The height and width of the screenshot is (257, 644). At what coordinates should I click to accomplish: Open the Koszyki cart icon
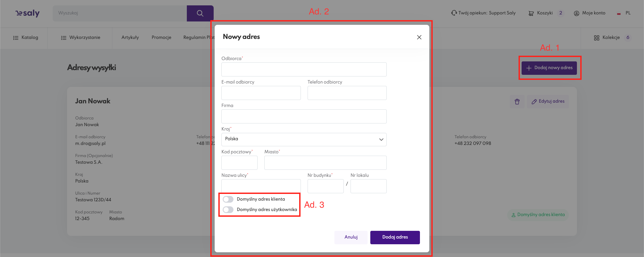pos(531,13)
